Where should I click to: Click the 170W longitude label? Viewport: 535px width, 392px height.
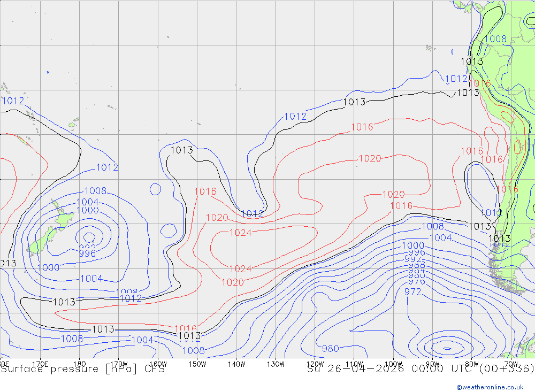(x=119, y=364)
